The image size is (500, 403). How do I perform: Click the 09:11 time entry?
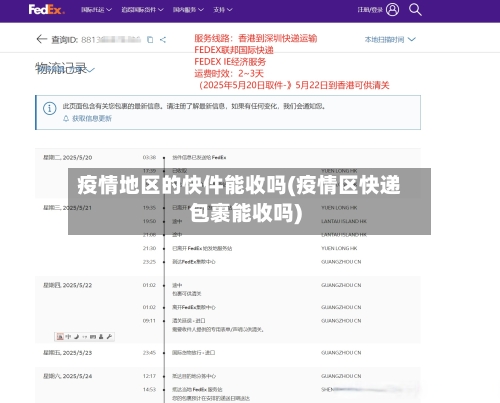(x=149, y=321)
